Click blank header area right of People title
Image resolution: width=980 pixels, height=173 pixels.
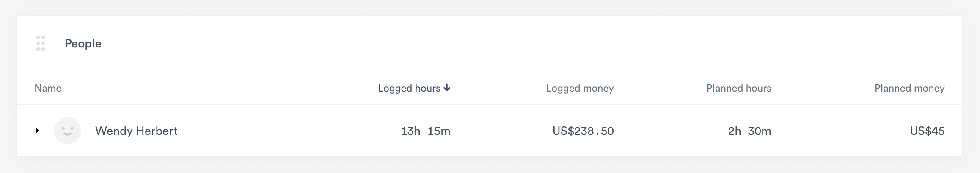(x=508, y=44)
